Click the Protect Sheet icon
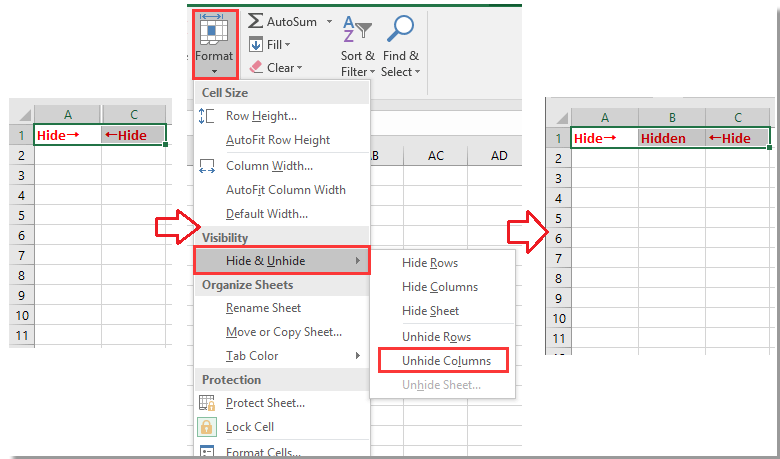 click(x=206, y=403)
